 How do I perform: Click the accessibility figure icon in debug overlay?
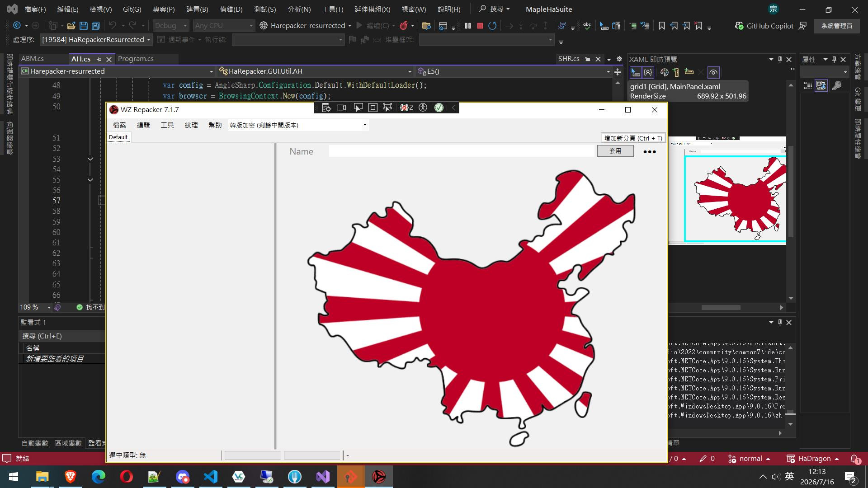click(423, 108)
